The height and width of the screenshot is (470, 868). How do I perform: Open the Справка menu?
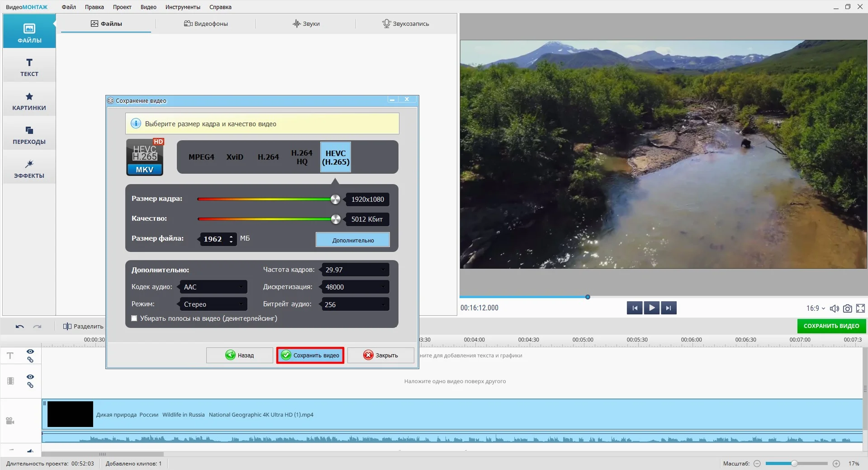[x=220, y=7]
